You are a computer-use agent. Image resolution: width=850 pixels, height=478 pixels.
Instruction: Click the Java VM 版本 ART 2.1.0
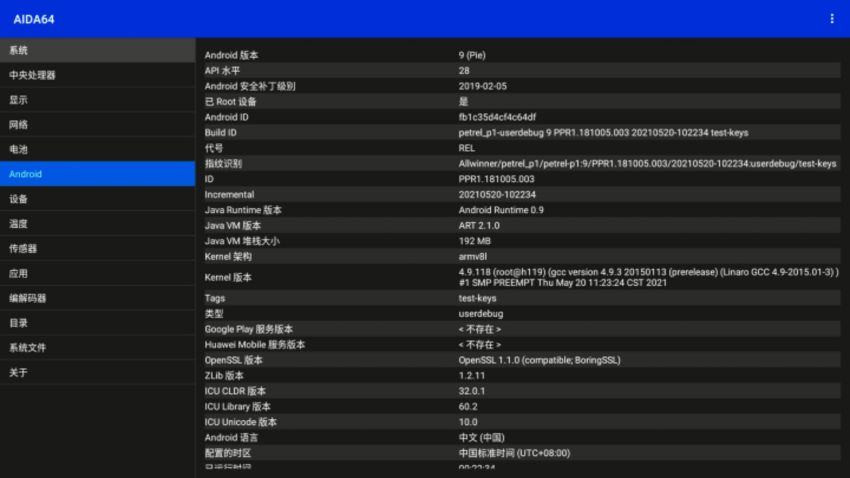click(479, 225)
